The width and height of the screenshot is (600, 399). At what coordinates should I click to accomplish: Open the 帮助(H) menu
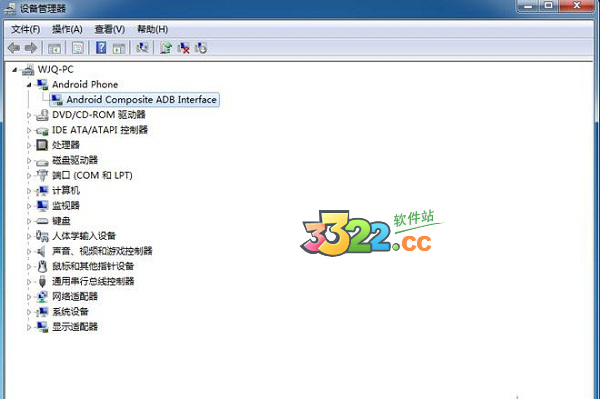coord(152,29)
